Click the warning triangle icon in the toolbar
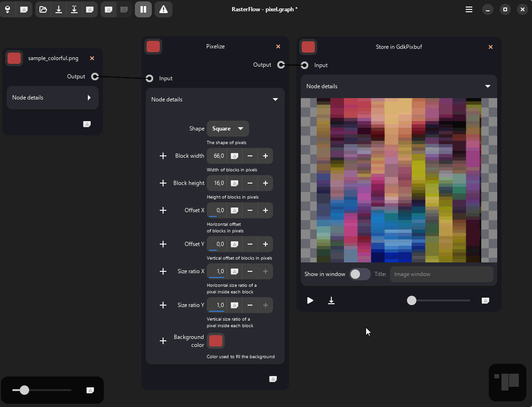Viewport: 532px width, 407px height. point(164,9)
